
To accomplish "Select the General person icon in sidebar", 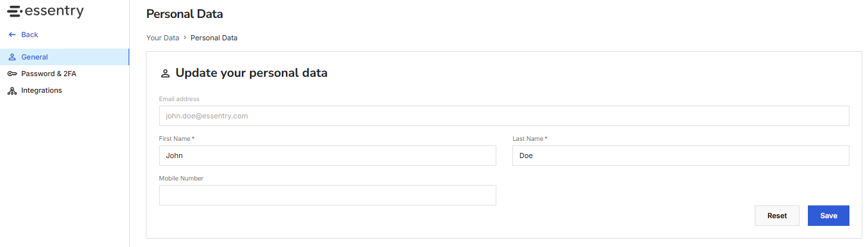I will 12,57.
